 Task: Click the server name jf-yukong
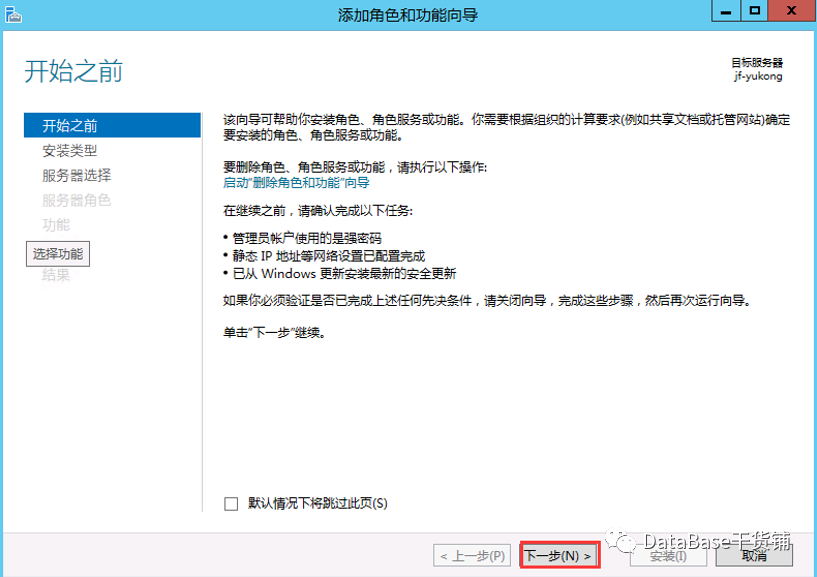click(758, 77)
